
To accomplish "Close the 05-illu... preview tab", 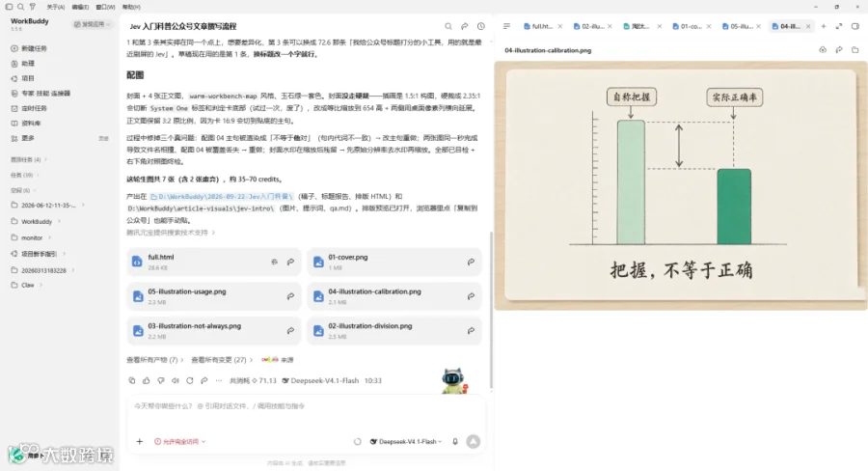I will pos(758,26).
